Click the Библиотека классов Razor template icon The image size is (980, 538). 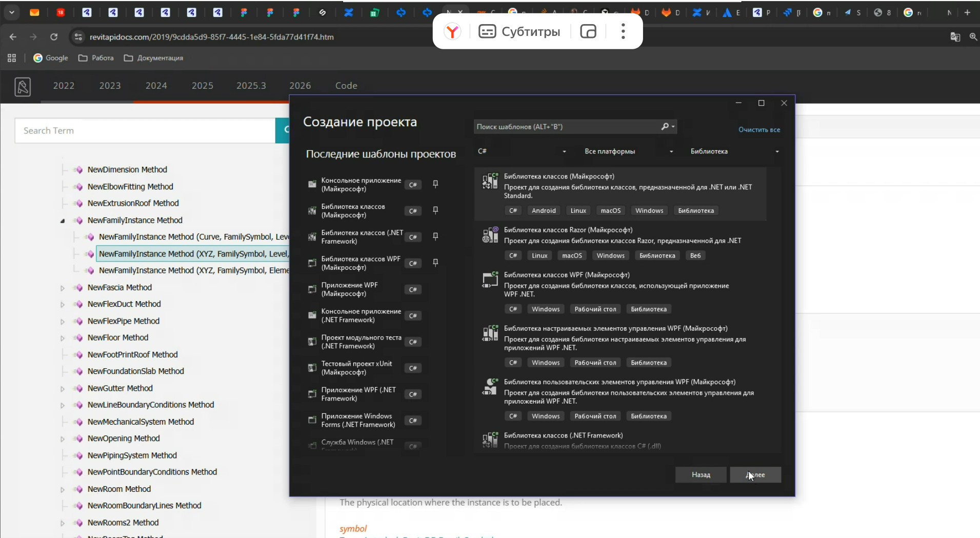coord(490,235)
